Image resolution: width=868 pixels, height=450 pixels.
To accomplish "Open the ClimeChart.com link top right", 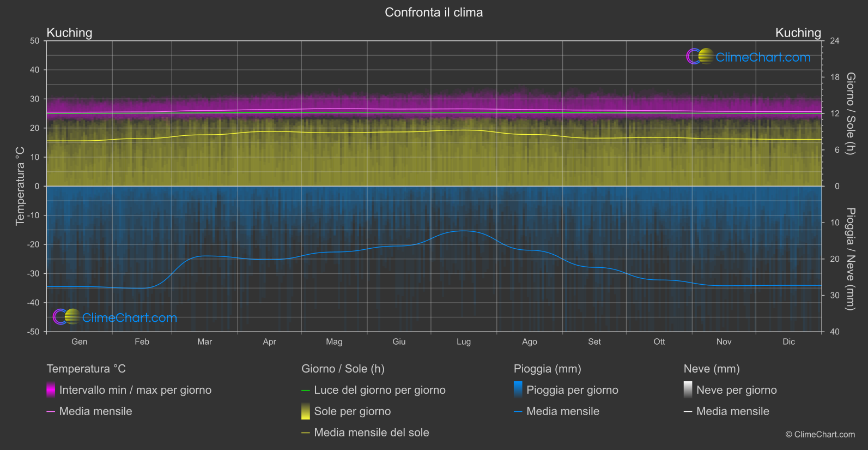I will pyautogui.click(x=763, y=57).
